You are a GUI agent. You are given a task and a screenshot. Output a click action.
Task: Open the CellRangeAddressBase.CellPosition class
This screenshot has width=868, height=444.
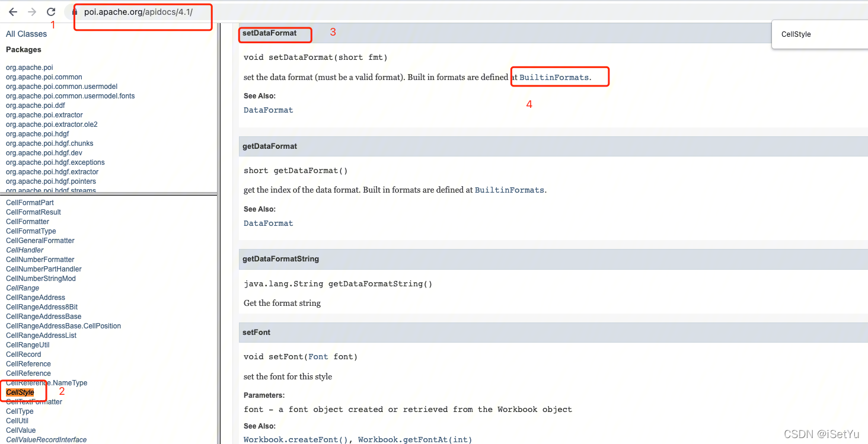point(63,326)
